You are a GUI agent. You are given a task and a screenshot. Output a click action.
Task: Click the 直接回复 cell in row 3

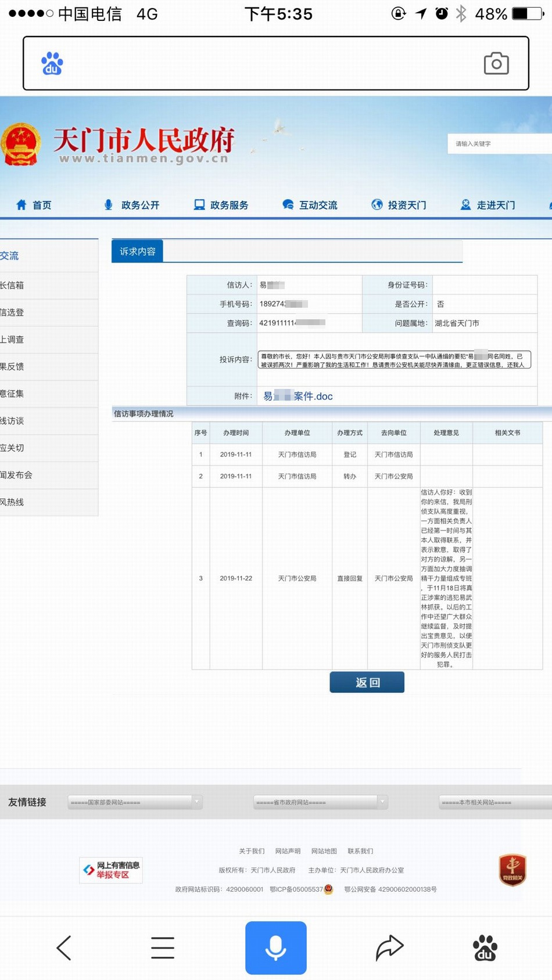click(350, 578)
